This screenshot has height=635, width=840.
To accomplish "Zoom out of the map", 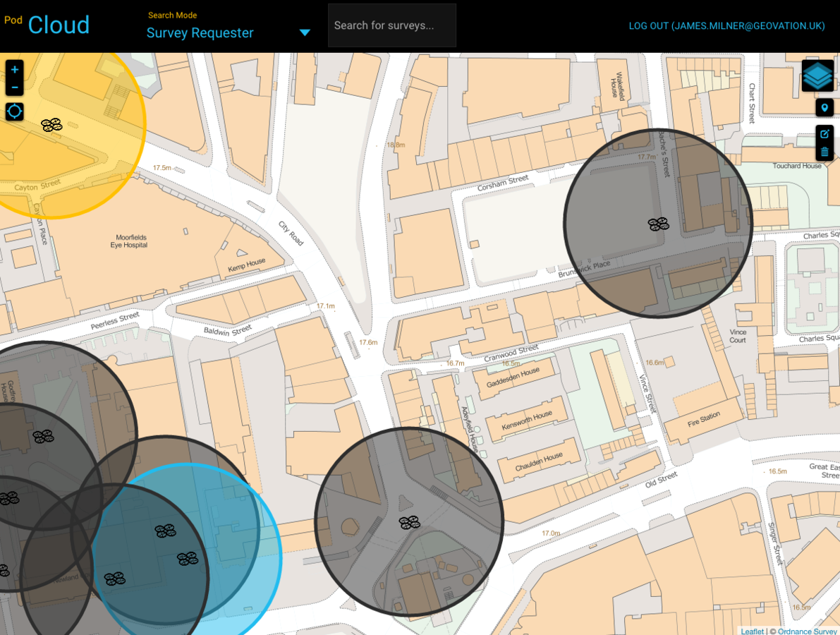I will pos(15,87).
